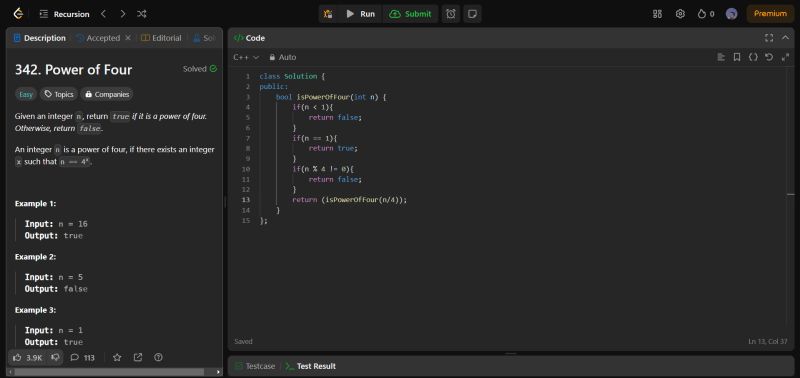Click the Example 1 heading
Image resolution: width=800 pixels, height=378 pixels.
pyautogui.click(x=36, y=204)
